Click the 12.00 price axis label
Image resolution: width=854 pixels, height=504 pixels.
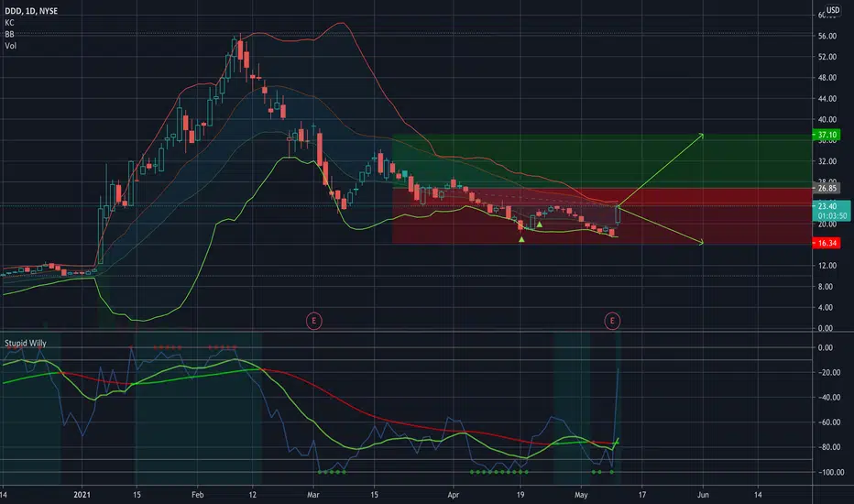[827, 266]
